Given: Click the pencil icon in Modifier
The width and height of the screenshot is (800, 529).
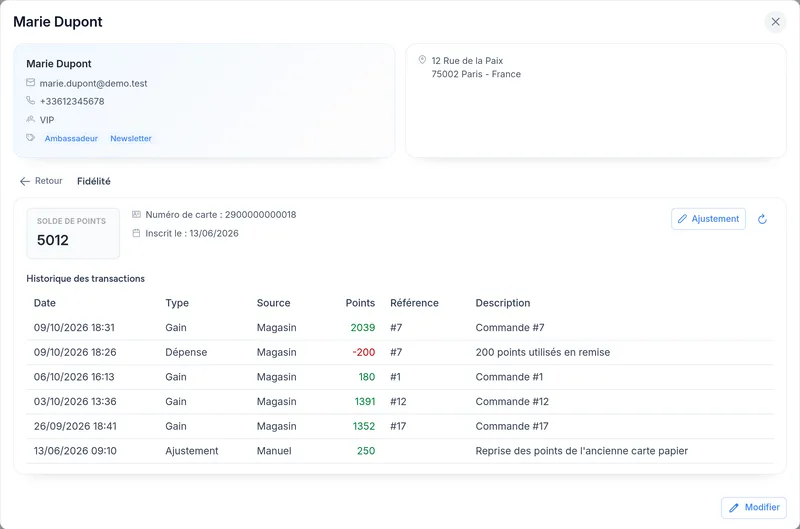Looking at the screenshot, I should (x=734, y=508).
